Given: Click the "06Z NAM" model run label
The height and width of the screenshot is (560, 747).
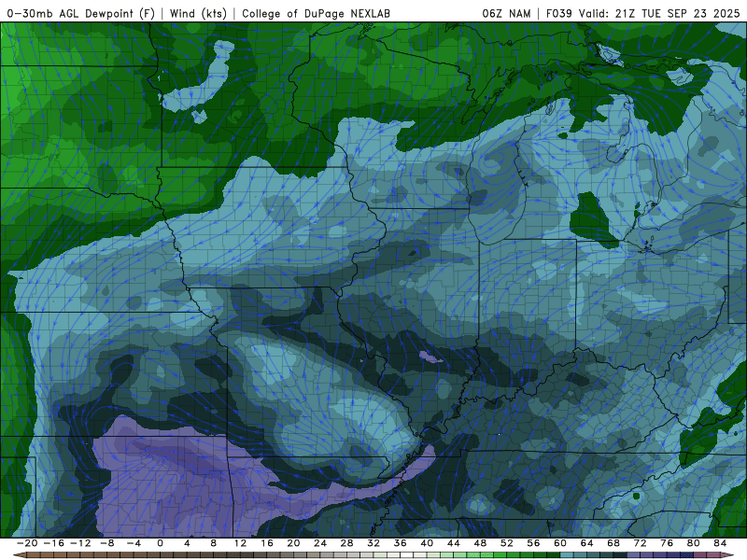Looking at the screenshot, I should [x=506, y=13].
